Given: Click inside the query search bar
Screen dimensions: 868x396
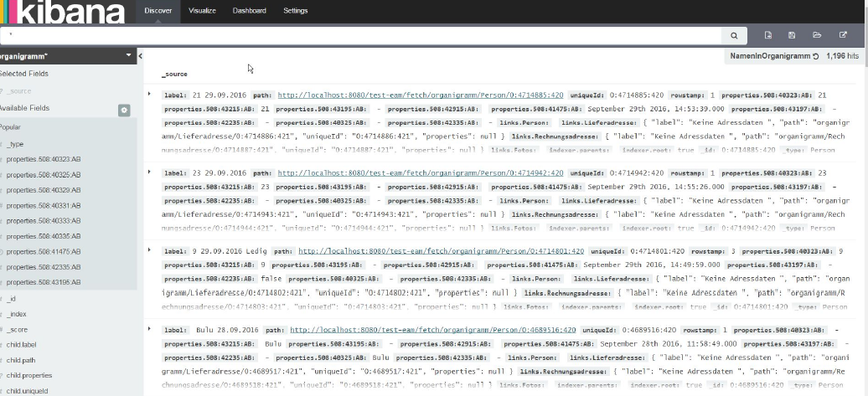Looking at the screenshot, I should [360, 35].
